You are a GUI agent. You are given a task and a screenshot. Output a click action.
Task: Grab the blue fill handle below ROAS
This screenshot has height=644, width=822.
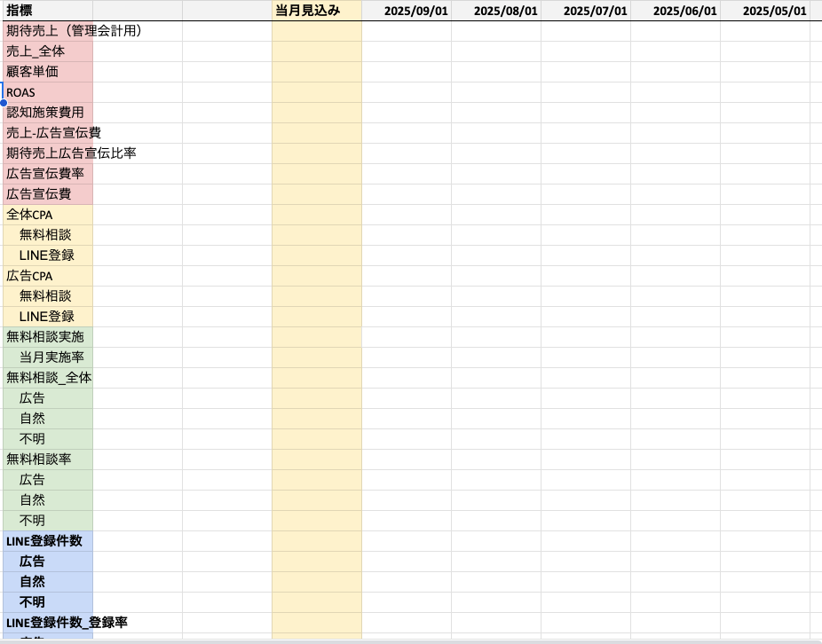[x=4, y=103]
